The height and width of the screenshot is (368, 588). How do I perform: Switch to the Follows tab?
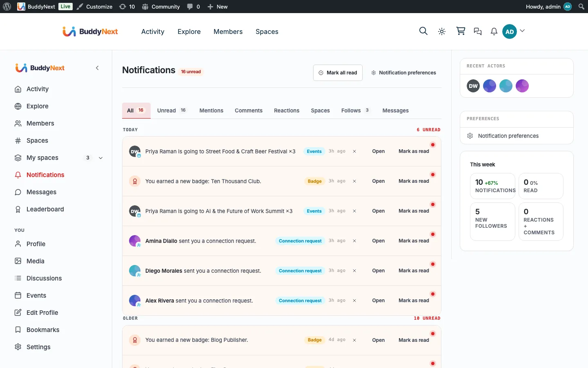coord(355,110)
